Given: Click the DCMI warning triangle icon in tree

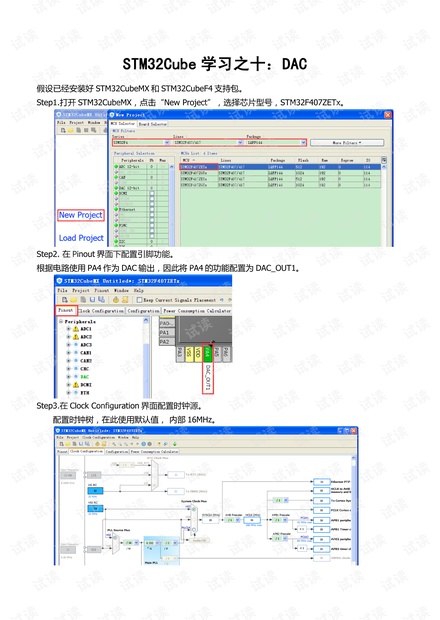Looking at the screenshot, I should [x=76, y=385].
